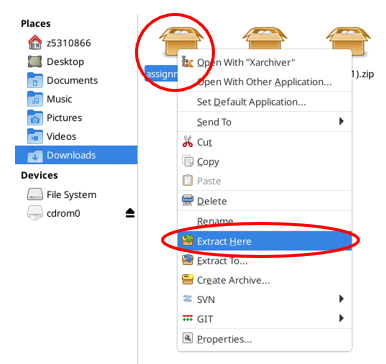Click the Send To menu label
Screen dimensions: 386x364
pos(214,122)
